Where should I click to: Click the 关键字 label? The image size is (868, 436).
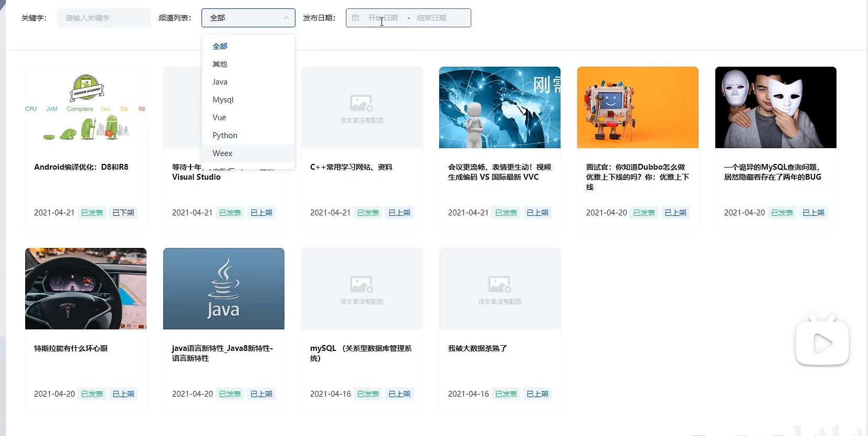tap(34, 18)
